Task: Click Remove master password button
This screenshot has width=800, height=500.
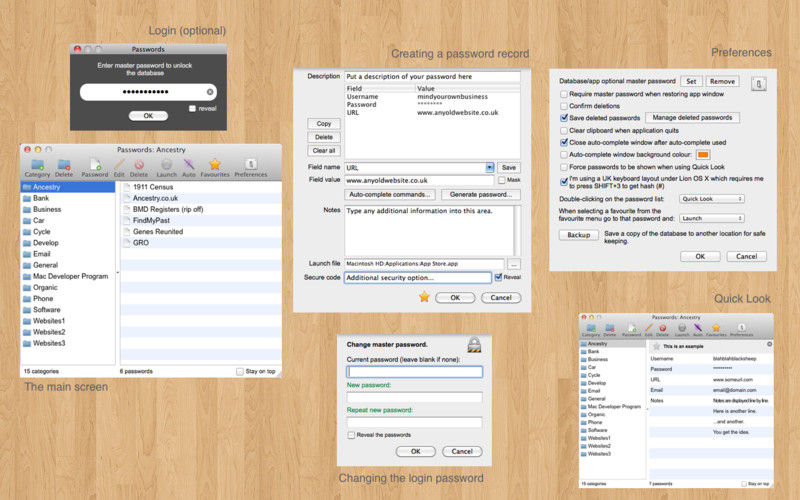Action: click(x=722, y=81)
